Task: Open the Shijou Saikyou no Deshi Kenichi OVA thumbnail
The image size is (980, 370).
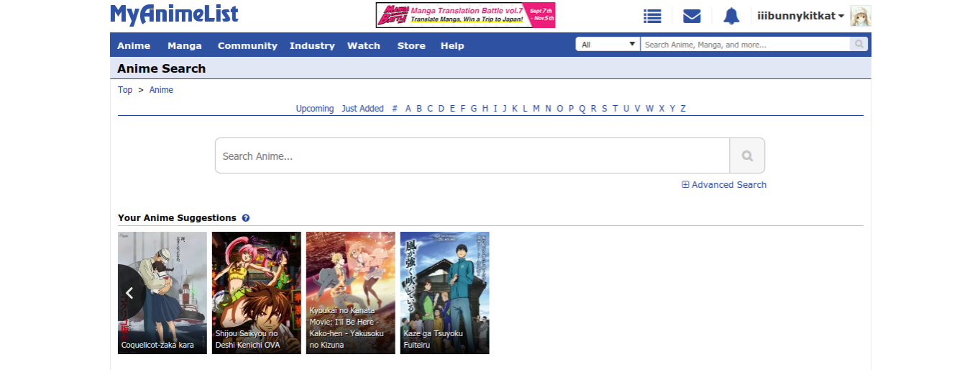Action: [x=256, y=293]
